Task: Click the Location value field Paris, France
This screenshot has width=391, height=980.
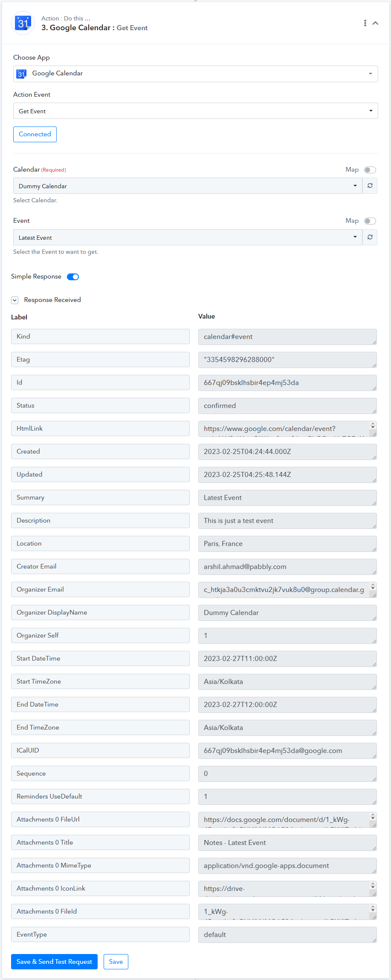Action: click(x=287, y=544)
